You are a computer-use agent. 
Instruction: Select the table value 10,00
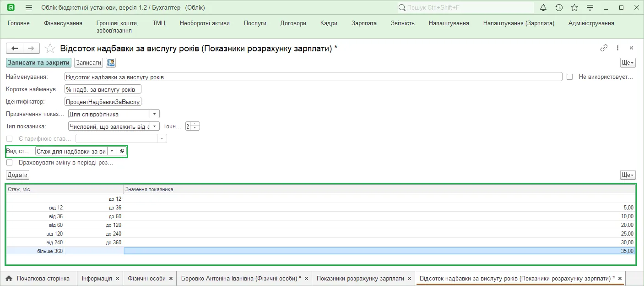(x=627, y=216)
